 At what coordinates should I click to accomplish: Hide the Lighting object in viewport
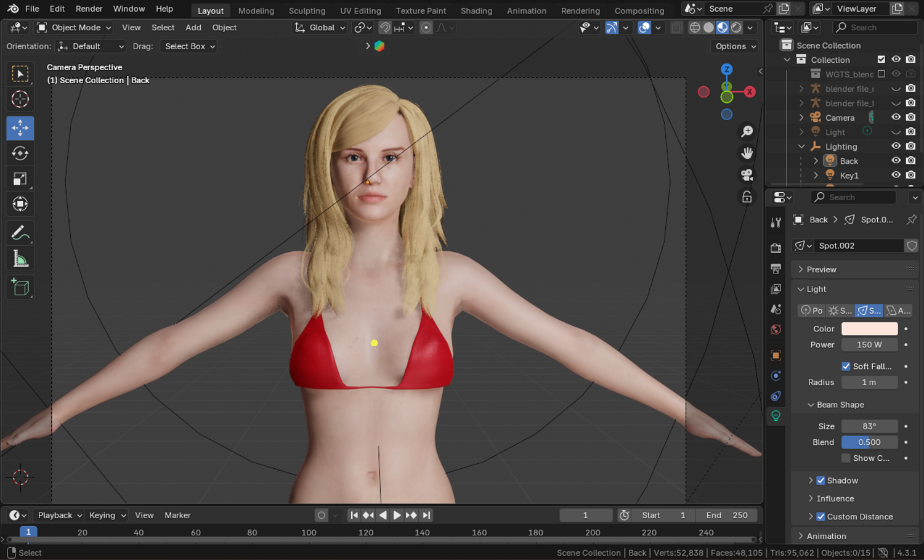click(896, 146)
